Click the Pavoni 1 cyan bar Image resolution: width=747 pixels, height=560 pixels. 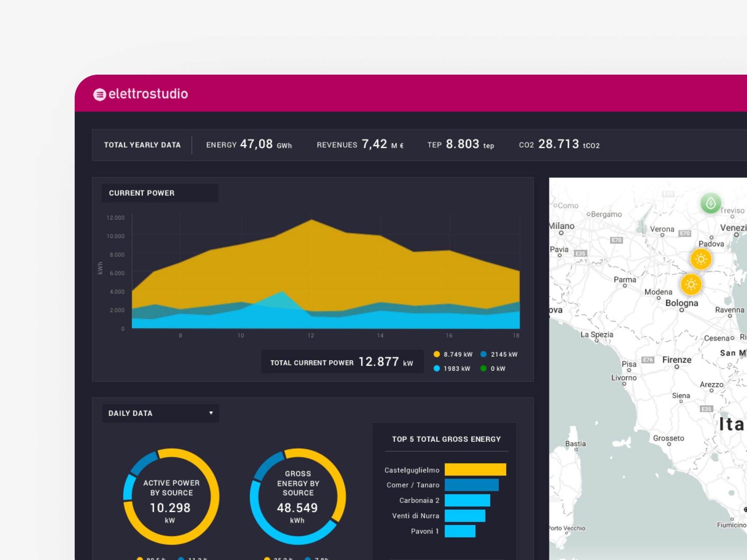(x=460, y=531)
